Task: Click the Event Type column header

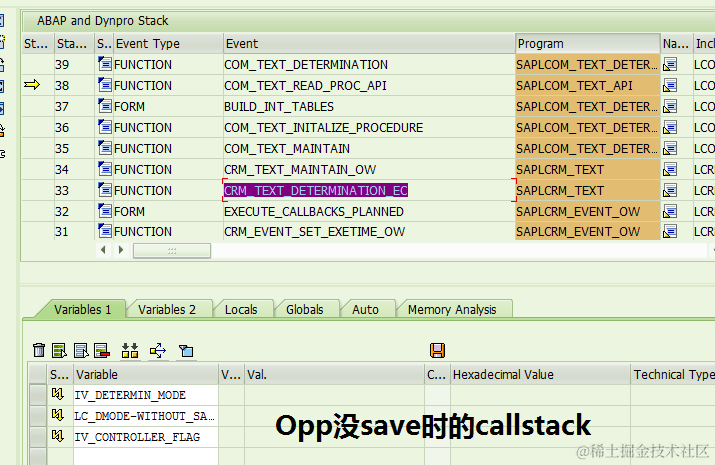Action: coord(168,44)
